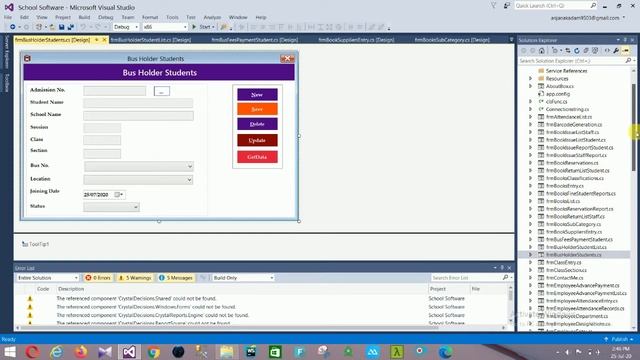Toggle 0 Errors filter in Error List

point(98,278)
